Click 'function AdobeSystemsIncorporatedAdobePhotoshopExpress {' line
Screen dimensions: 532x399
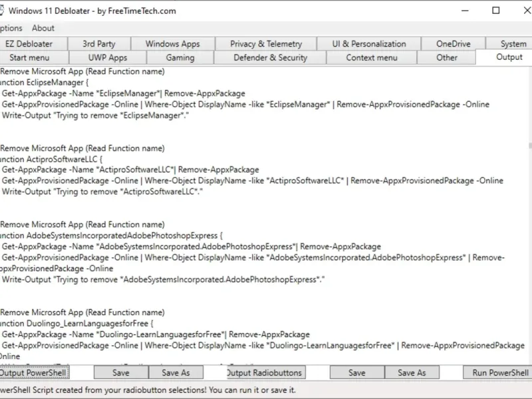pos(111,235)
